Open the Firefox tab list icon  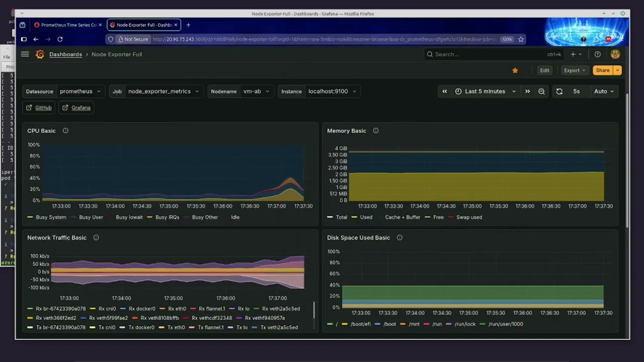click(22, 25)
